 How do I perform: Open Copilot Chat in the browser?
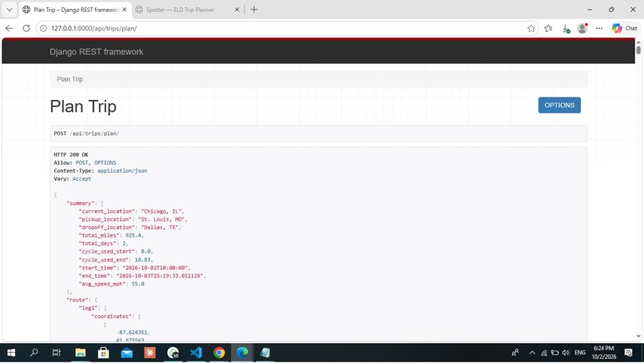(x=625, y=28)
